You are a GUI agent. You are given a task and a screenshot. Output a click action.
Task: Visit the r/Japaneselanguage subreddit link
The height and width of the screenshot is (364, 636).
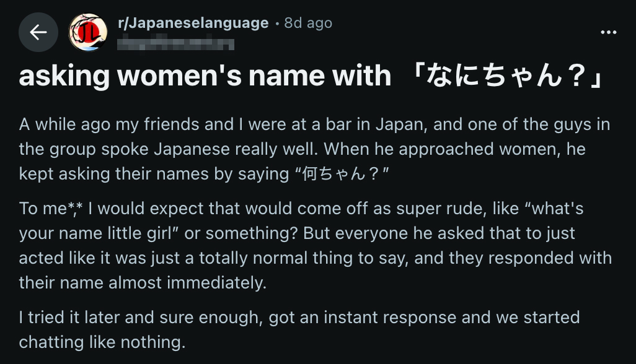pos(193,23)
